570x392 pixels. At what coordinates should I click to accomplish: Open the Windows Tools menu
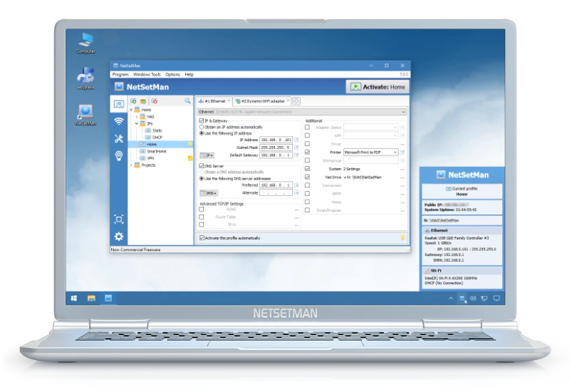[147, 74]
